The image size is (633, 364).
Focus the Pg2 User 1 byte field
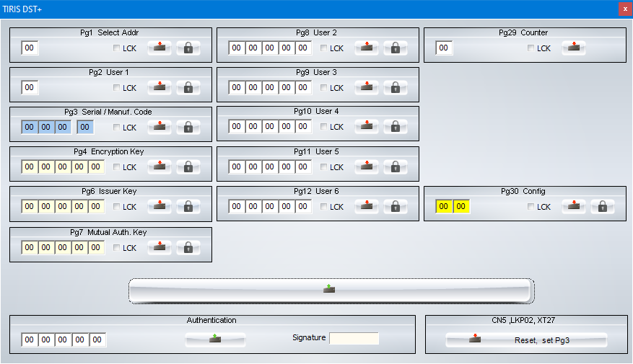(30, 87)
